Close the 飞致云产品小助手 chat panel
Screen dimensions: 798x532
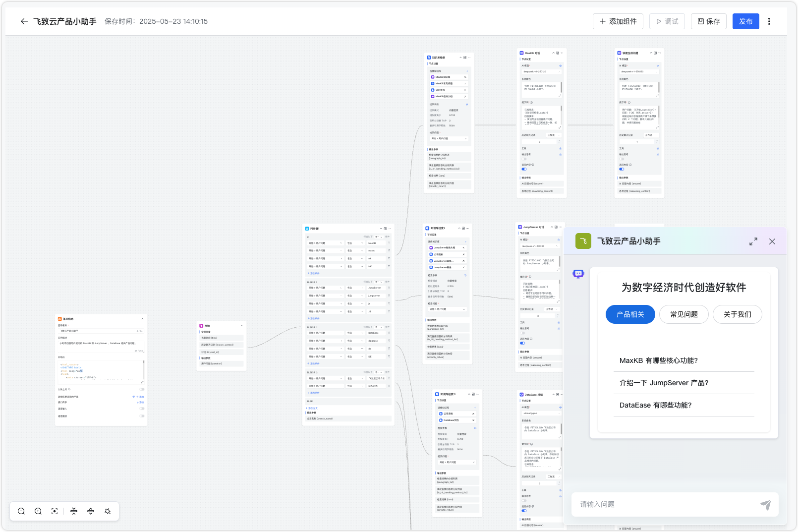[772, 241]
